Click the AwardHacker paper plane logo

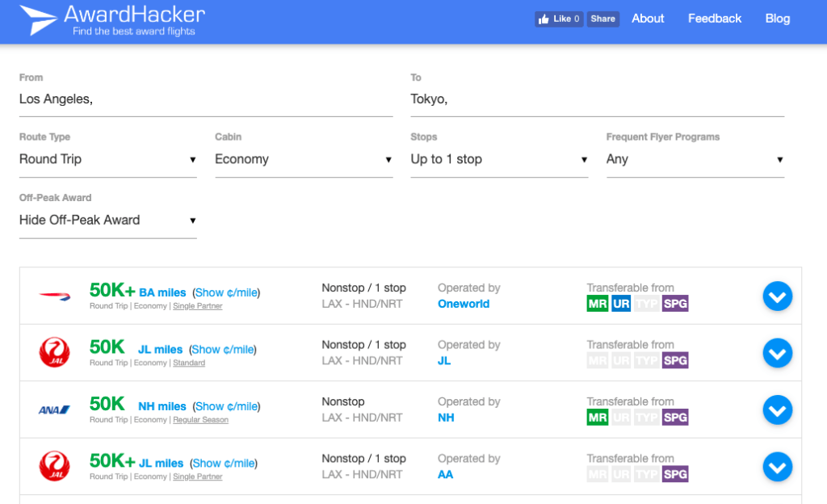39,20
